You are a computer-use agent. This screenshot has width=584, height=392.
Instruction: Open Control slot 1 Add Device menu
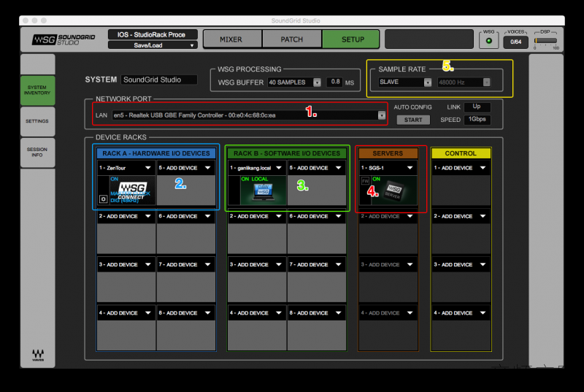point(461,168)
